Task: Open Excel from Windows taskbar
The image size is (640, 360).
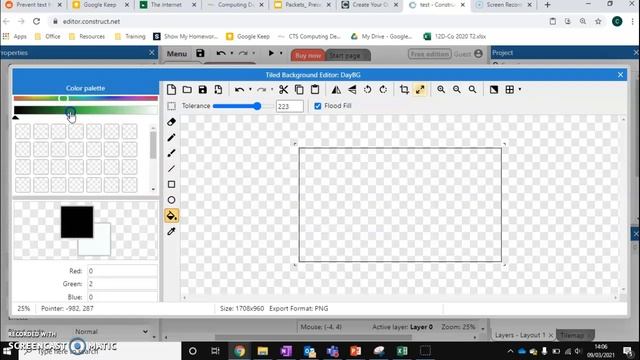Action: pyautogui.click(x=402, y=351)
